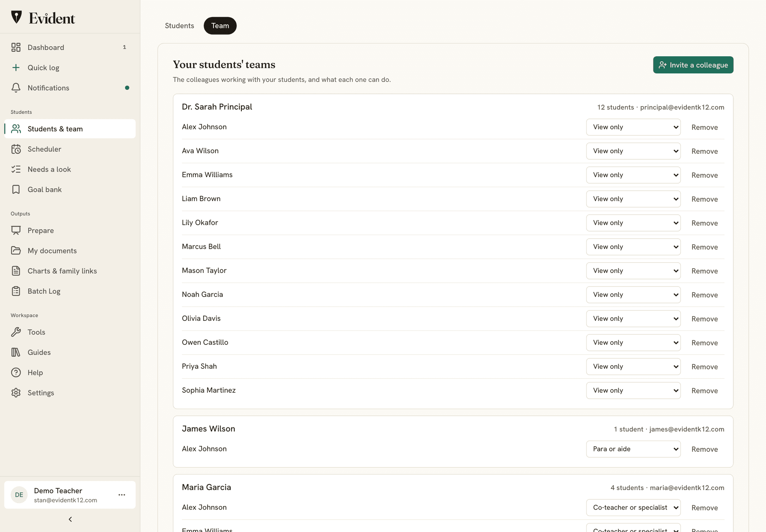Screen dimensions: 766x532
Task: Click the My documents folder icon
Action: coord(16,251)
